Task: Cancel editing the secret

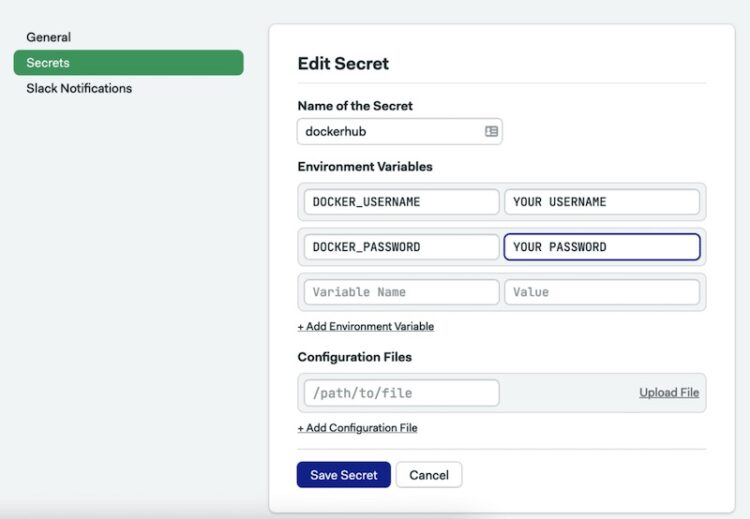Action: click(429, 475)
